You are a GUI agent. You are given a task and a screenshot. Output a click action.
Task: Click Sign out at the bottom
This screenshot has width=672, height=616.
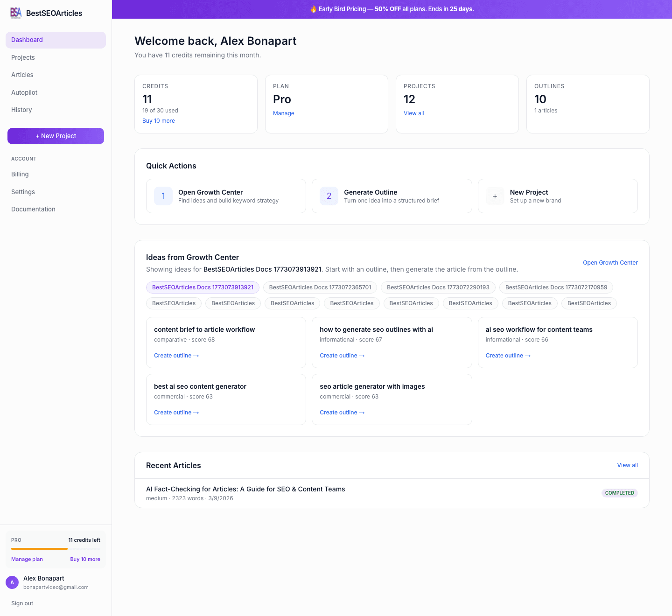(x=22, y=603)
